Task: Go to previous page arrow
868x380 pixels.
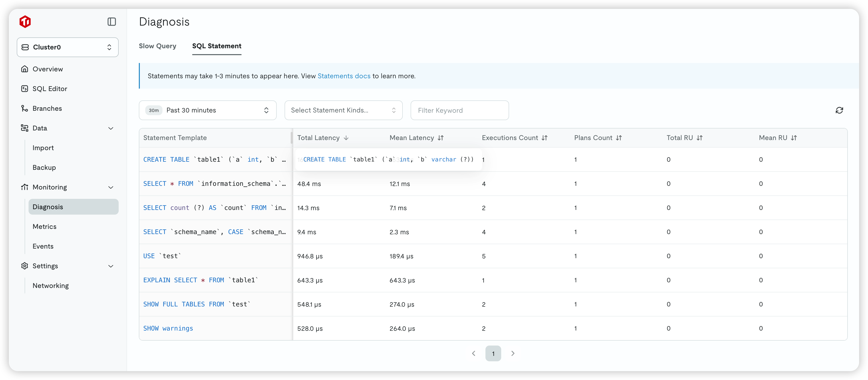Action: coord(474,353)
